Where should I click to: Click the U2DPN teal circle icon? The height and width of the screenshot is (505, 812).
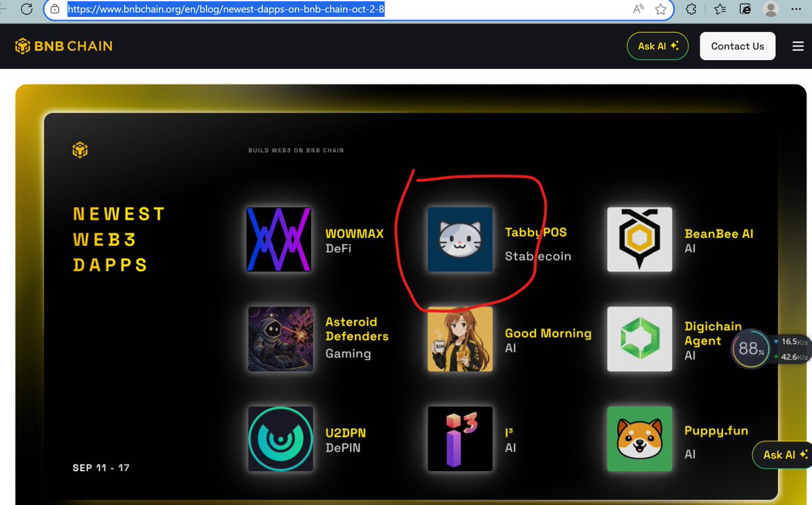pos(280,439)
